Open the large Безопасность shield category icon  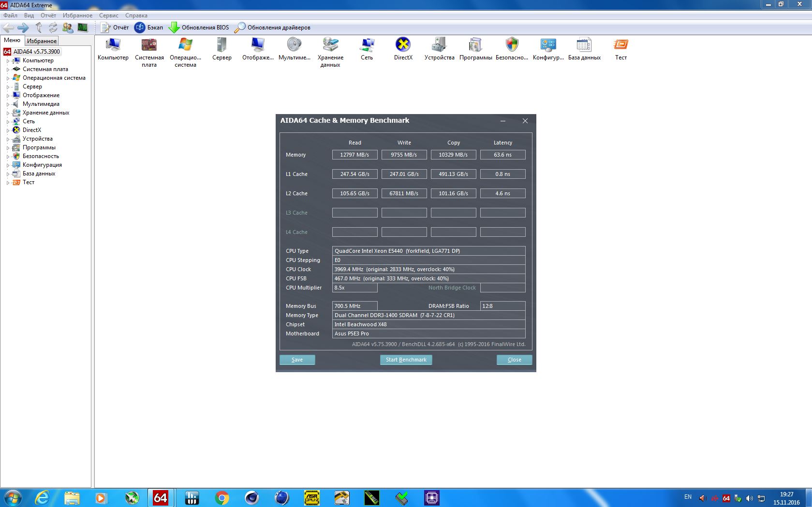[x=512, y=49]
